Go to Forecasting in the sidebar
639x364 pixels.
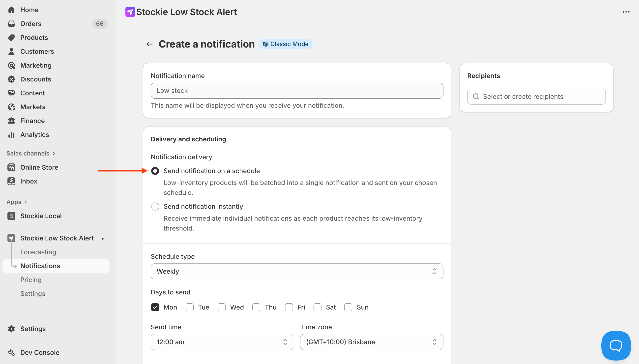click(38, 252)
